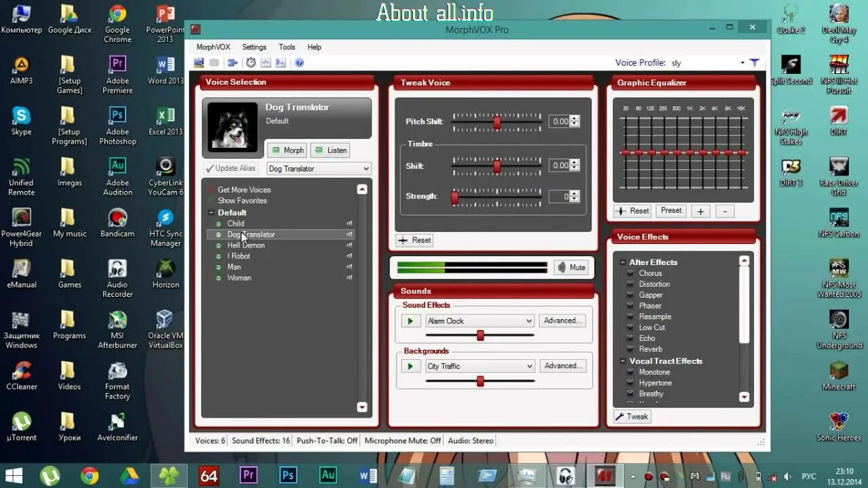This screenshot has height=488, width=868.
Task: Play the Alarm Clock sound effect
Action: [x=410, y=321]
